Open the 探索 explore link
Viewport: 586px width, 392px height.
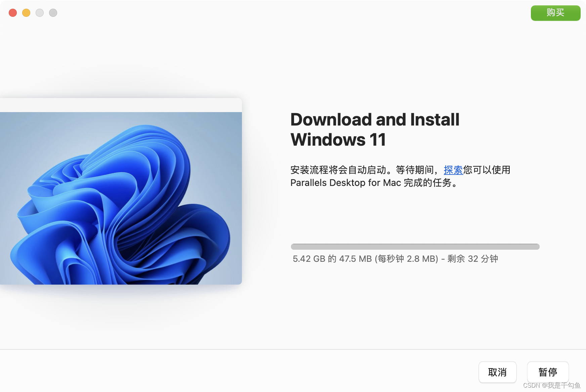click(453, 170)
